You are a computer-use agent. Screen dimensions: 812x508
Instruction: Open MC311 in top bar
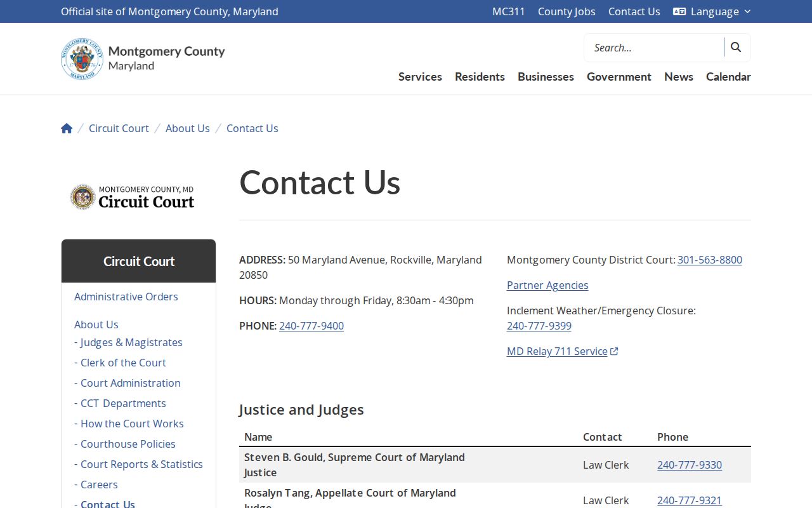coord(509,11)
